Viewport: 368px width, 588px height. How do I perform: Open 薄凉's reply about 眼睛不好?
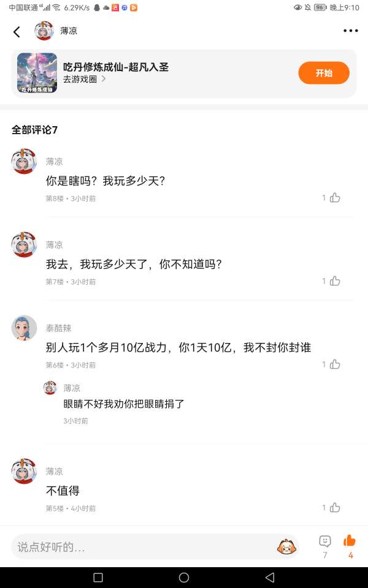point(124,404)
